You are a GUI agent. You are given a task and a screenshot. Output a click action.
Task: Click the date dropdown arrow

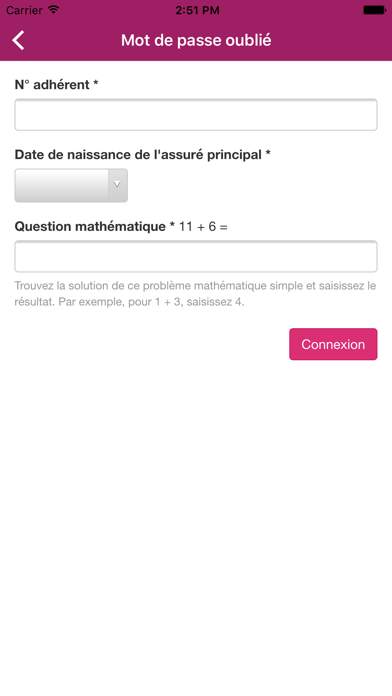click(118, 185)
